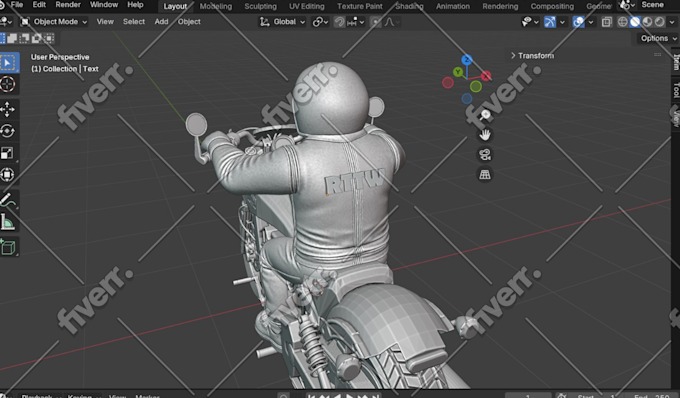Expand the Transform panel
The width and height of the screenshot is (680, 398).
[533, 55]
